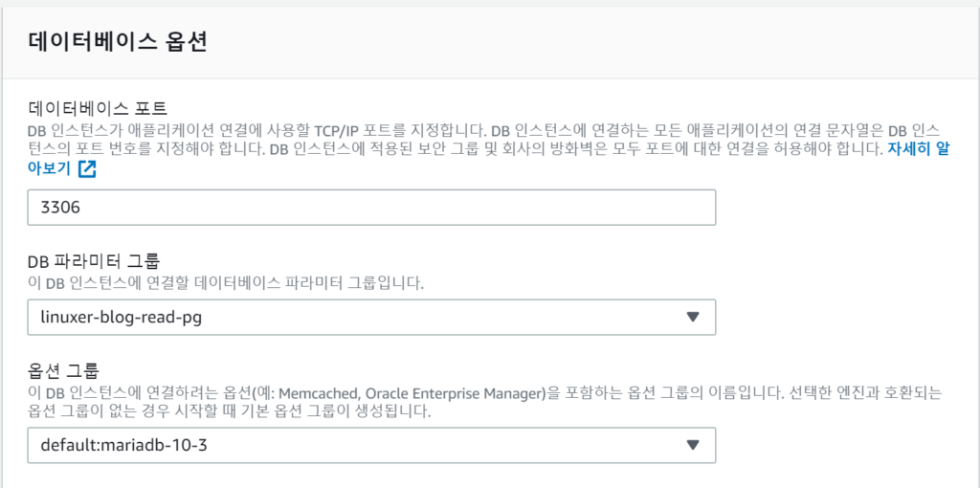Open the DB 파라미터 그룹 dropdown
980x488 pixels.
(x=371, y=317)
